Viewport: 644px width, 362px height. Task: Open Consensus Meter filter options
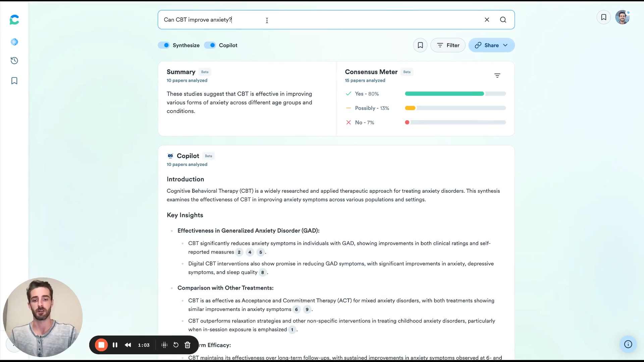coord(497,75)
